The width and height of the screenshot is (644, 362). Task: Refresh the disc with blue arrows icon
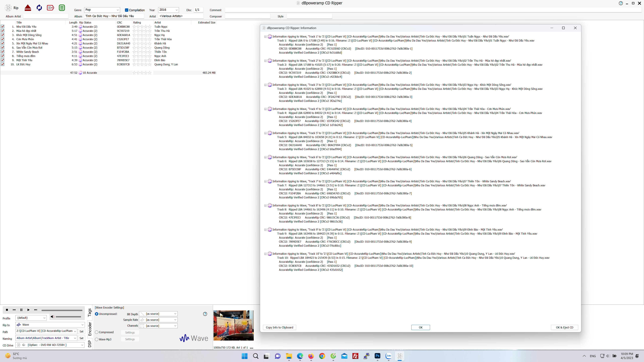pyautogui.click(x=39, y=8)
